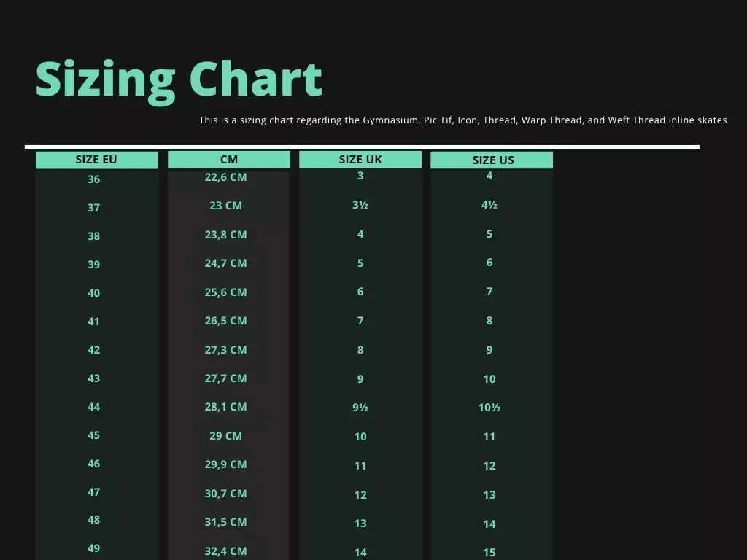Click the Sizing Chart title
Viewport: 747px width, 560px height.
[179, 79]
